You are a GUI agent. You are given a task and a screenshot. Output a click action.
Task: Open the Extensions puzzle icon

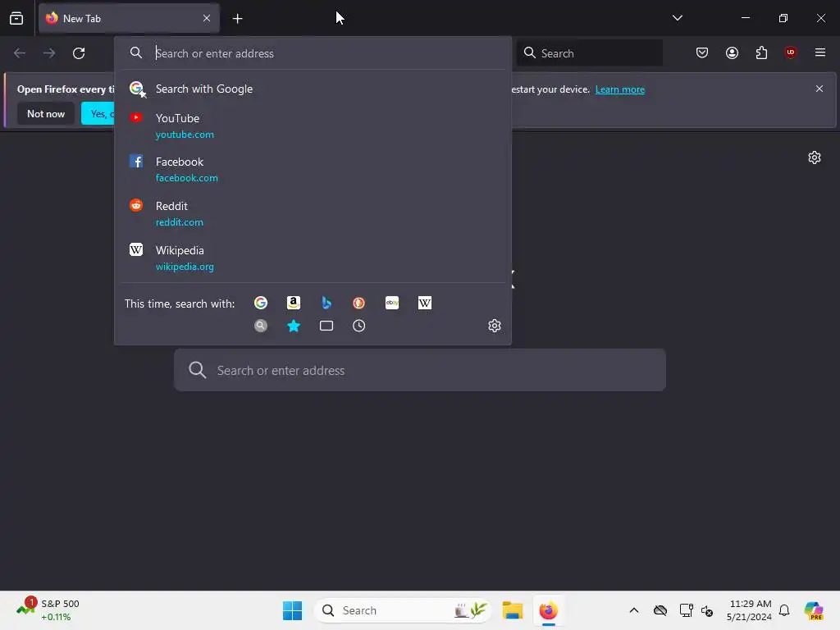coord(761,52)
